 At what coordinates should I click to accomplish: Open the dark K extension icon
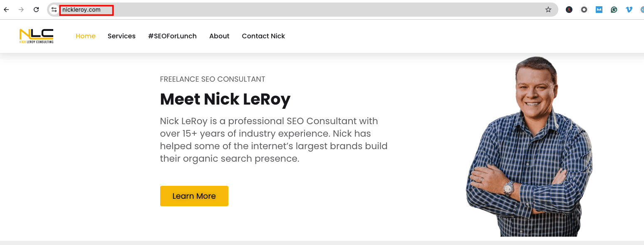click(569, 10)
